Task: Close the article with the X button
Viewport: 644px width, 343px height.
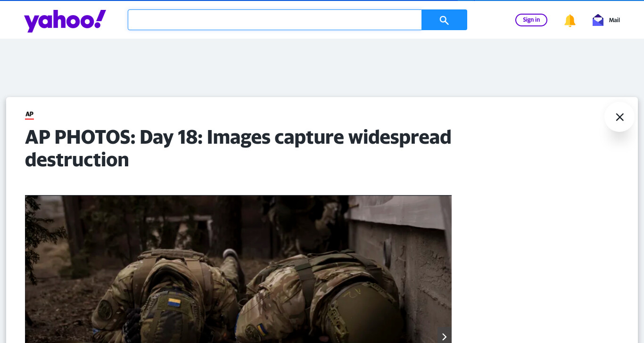Action: point(619,117)
